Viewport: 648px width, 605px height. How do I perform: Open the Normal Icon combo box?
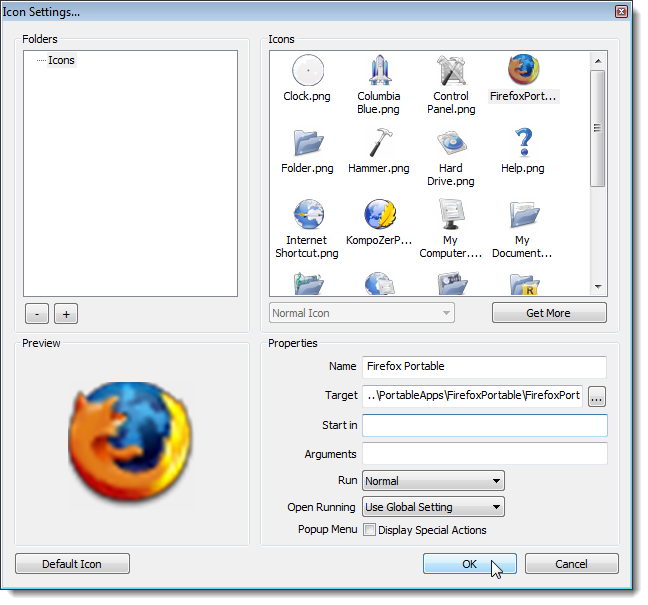pyautogui.click(x=362, y=313)
